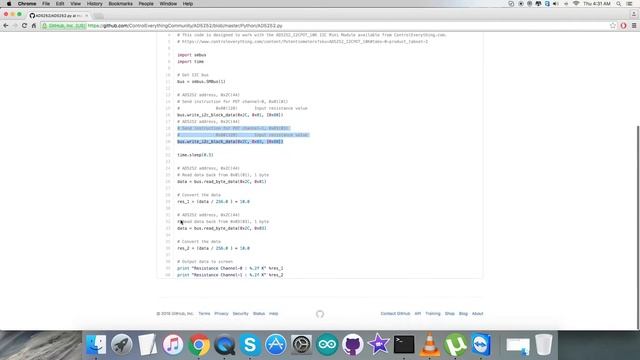Open the About footer link
640x360 pixels.
point(478,313)
